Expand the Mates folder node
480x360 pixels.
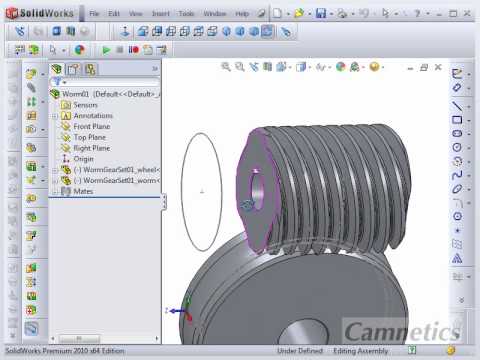point(55,192)
